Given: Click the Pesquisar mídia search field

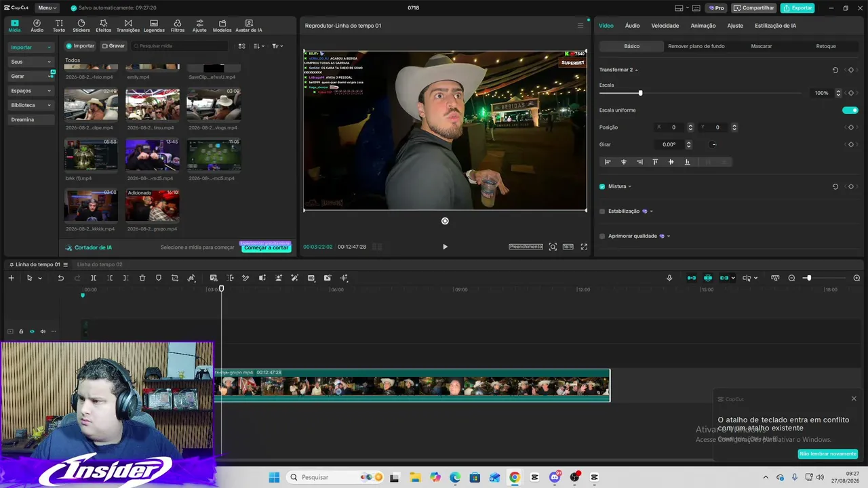Looking at the screenshot, I should (x=179, y=46).
